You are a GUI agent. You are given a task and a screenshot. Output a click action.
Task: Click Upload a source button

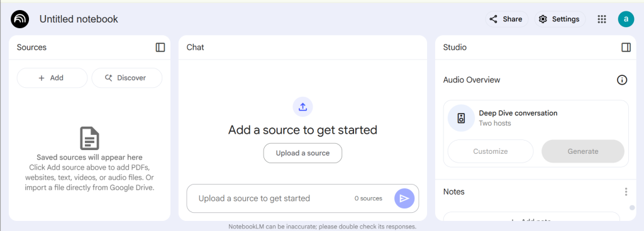(303, 153)
